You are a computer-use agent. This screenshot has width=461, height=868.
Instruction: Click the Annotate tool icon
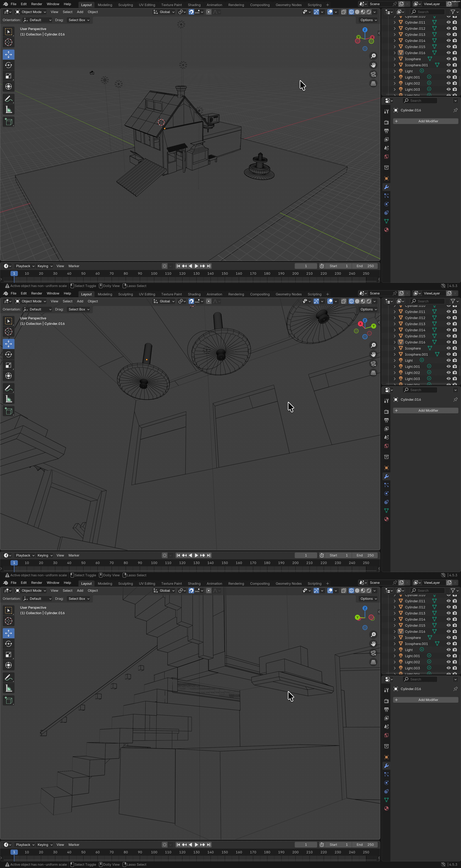(x=8, y=98)
